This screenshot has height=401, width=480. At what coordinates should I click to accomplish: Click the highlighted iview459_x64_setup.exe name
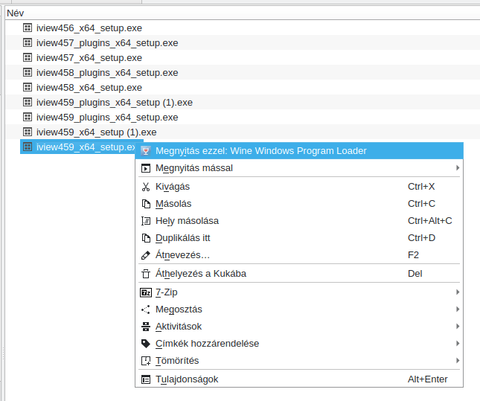(x=86, y=147)
